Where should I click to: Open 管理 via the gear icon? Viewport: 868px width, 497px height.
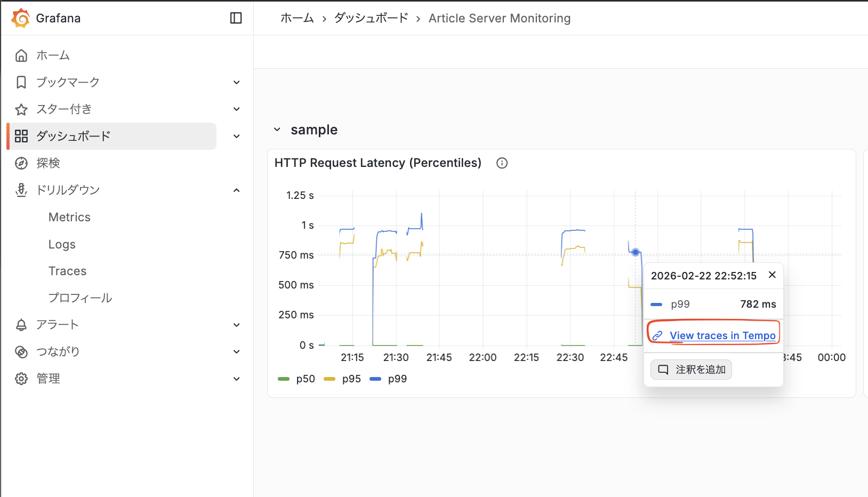coord(21,378)
